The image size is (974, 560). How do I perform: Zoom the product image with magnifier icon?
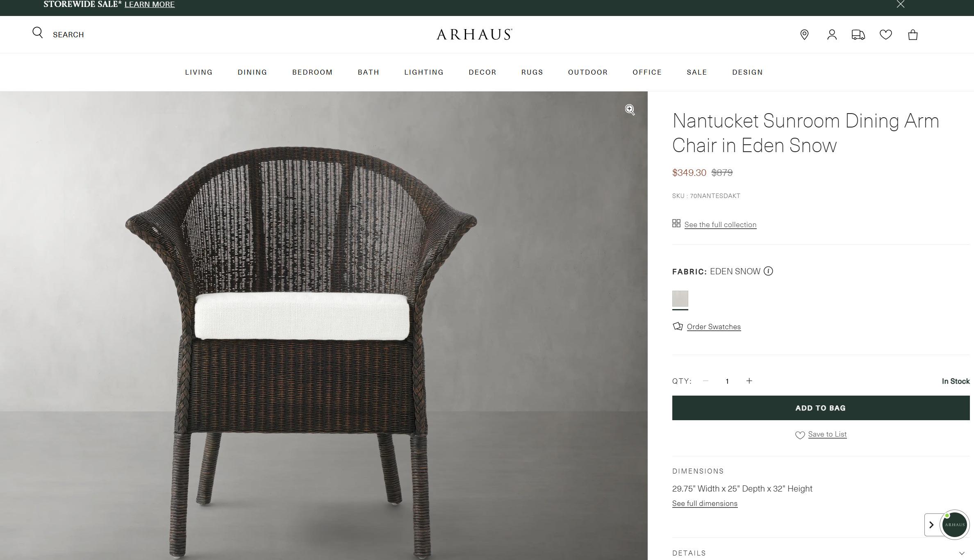click(x=630, y=110)
